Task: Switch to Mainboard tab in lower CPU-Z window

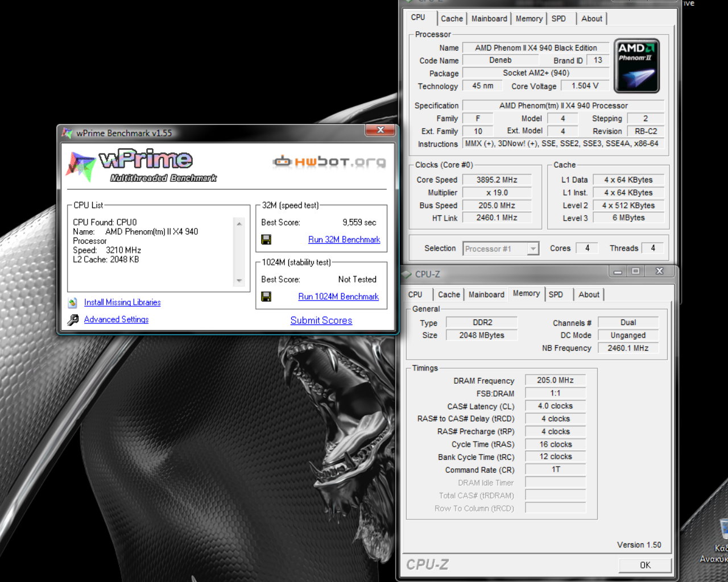Action: [x=486, y=294]
